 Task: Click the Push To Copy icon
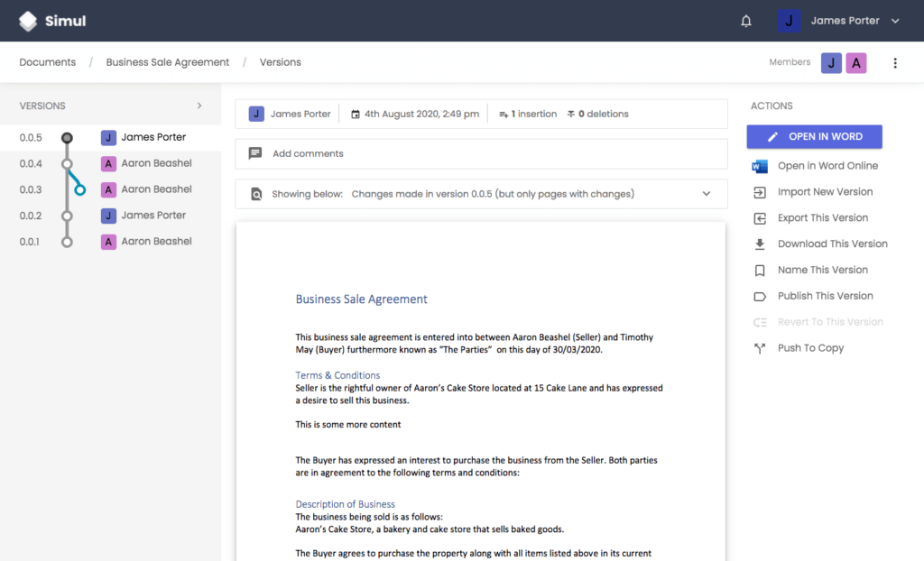[760, 348]
